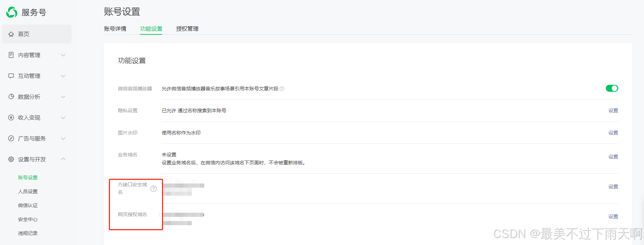Image resolution: width=644 pixels, height=245 pixels.
Task: Click the 业务域名 row label
Action: (127, 155)
